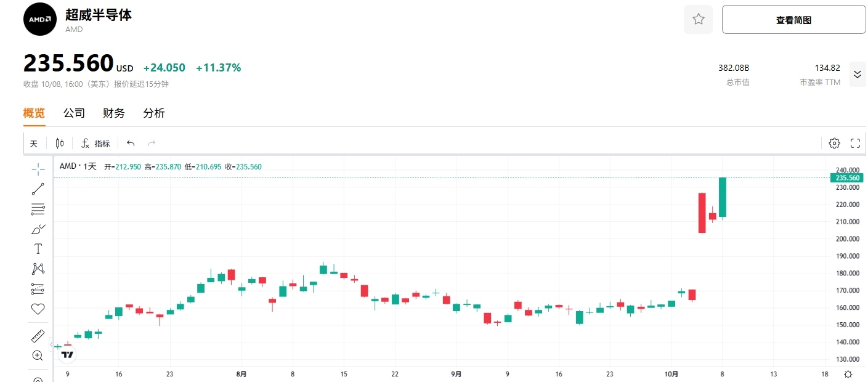This screenshot has width=868, height=390.
Task: Click the 查看简图 button
Action: (793, 20)
